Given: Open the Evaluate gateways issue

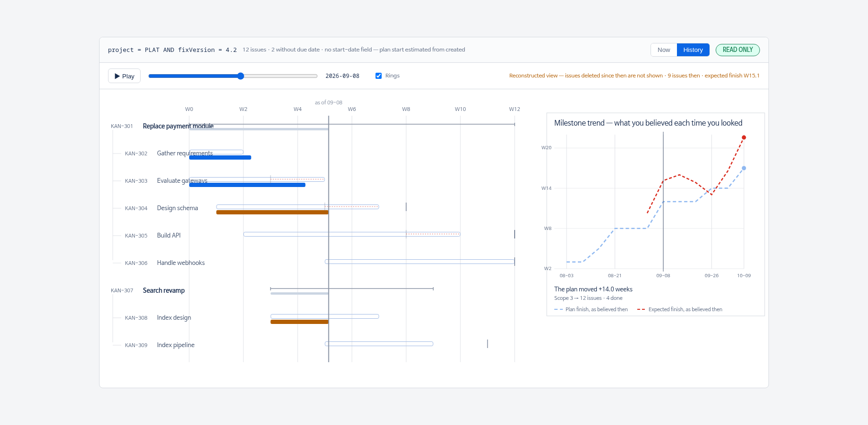Looking at the screenshot, I should click(182, 181).
